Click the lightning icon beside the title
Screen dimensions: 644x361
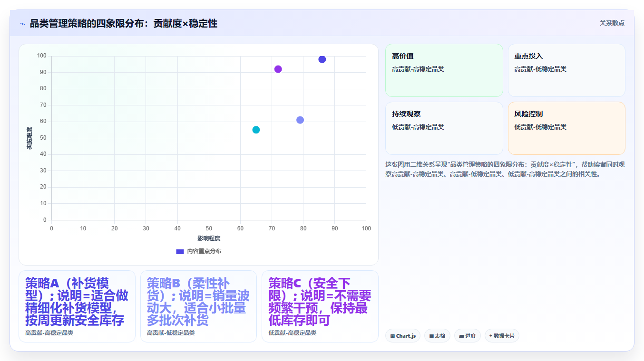22,24
